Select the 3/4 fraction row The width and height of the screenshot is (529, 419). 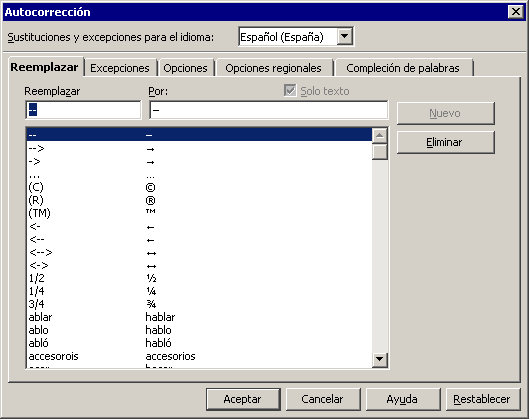pyautogui.click(x=199, y=304)
